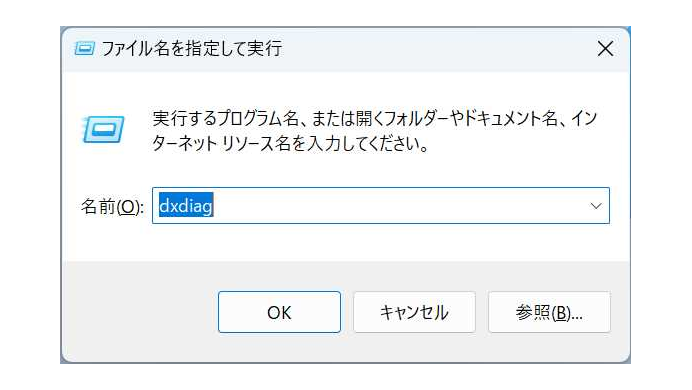The image size is (692, 390).
Task: Dismiss the dialog using キャンセル button
Action: point(414,312)
